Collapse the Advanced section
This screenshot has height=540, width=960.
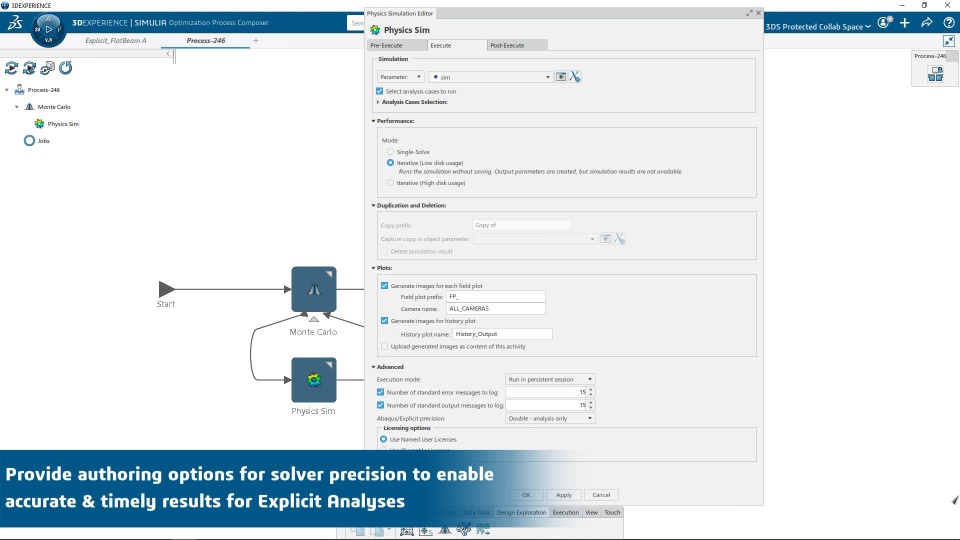coord(373,367)
